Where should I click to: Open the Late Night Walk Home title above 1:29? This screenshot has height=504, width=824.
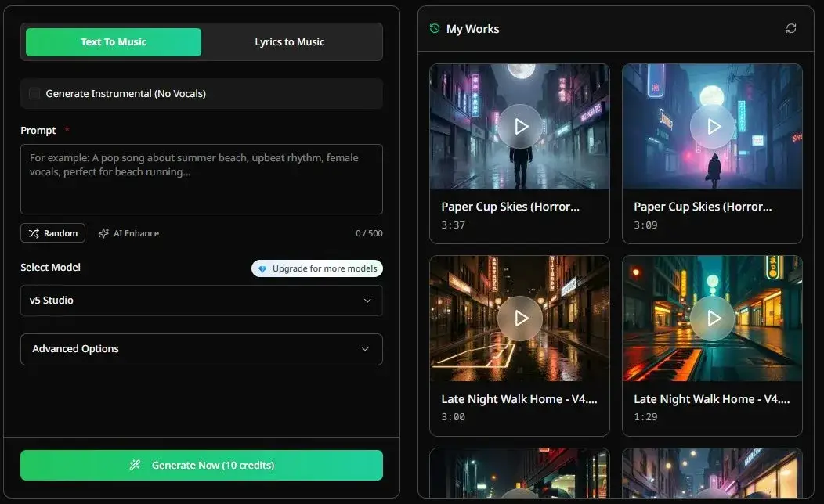(x=711, y=399)
